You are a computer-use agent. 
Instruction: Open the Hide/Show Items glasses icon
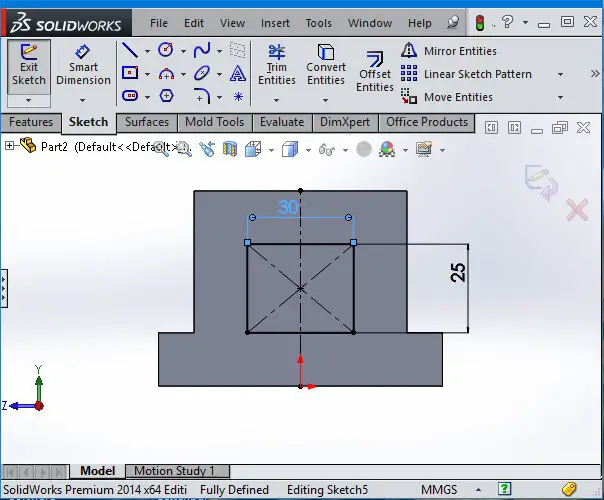pyautogui.click(x=327, y=149)
